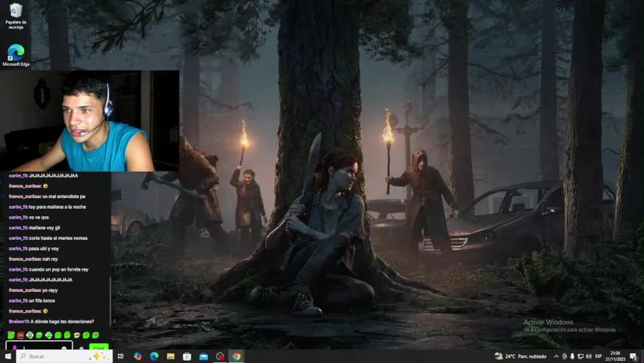Select the red angry emote
The image size is (644, 363).
click(x=21, y=335)
